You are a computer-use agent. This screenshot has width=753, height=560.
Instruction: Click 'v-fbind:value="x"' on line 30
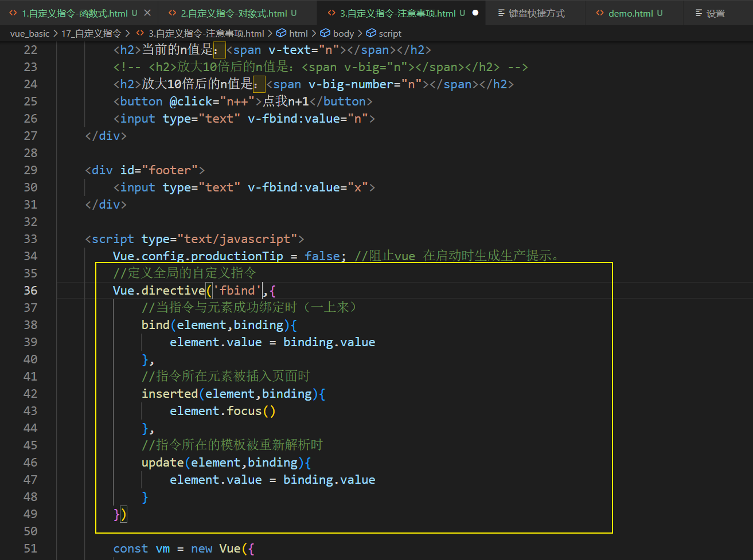(x=308, y=187)
